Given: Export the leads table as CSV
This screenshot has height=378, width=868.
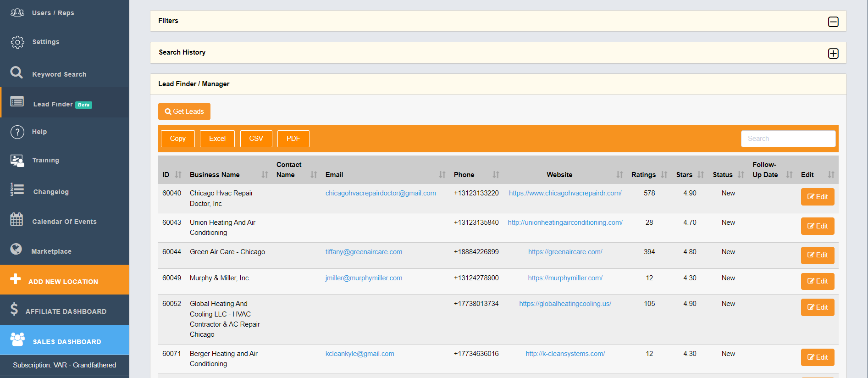Looking at the screenshot, I should [x=256, y=139].
